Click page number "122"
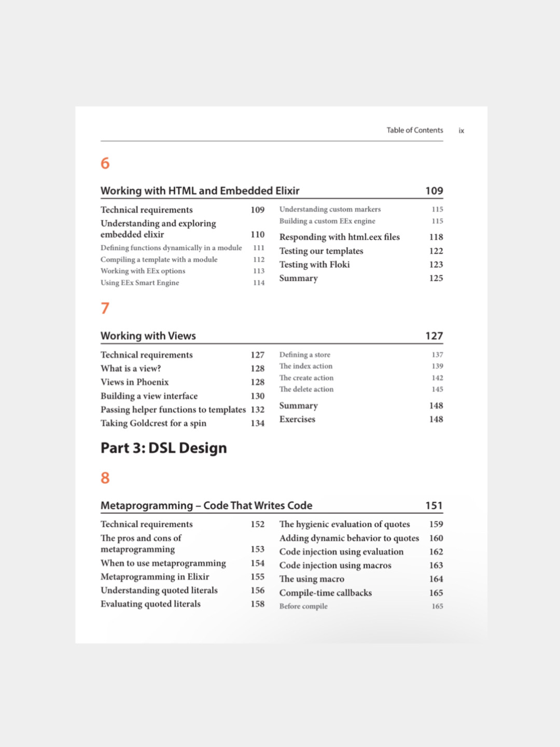 pyautogui.click(x=436, y=251)
